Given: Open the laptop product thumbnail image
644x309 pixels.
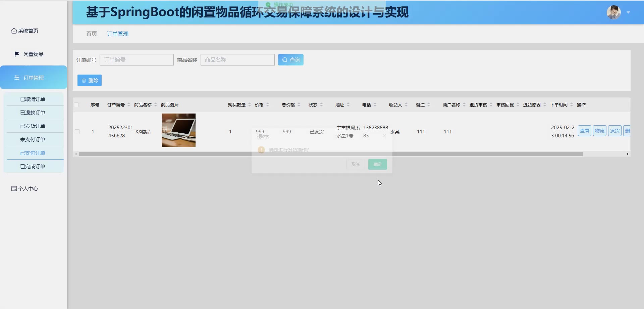Looking at the screenshot, I should 178,130.
